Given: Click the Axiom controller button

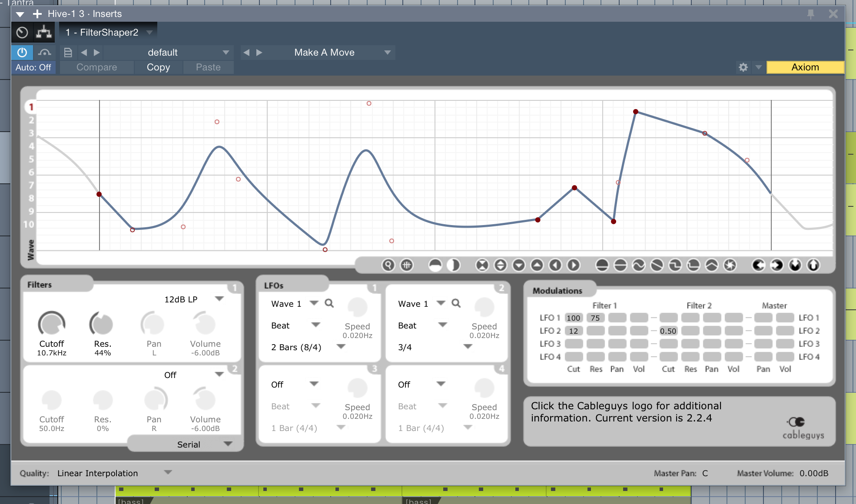Looking at the screenshot, I should (805, 67).
